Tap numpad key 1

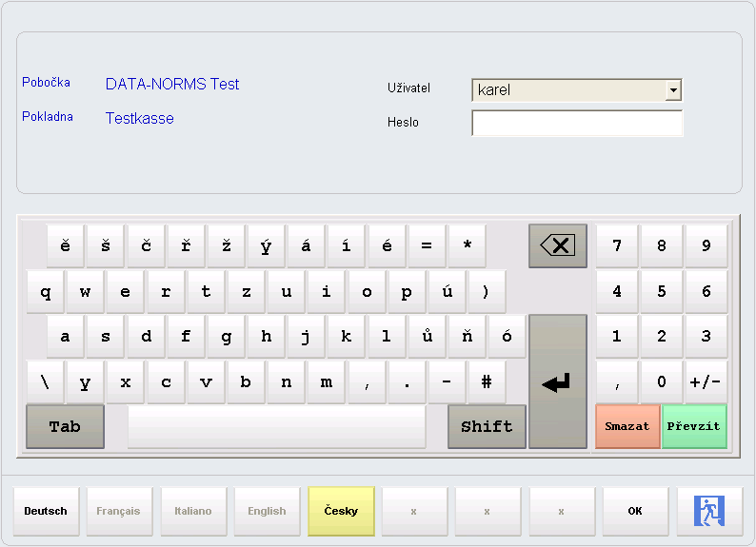point(617,337)
